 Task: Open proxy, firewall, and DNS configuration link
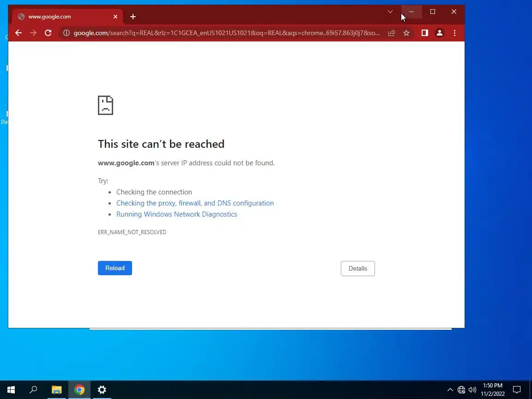pyautogui.click(x=195, y=203)
